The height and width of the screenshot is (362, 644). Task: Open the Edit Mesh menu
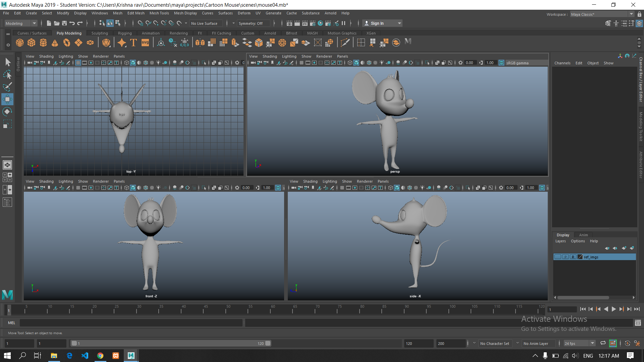click(136, 13)
